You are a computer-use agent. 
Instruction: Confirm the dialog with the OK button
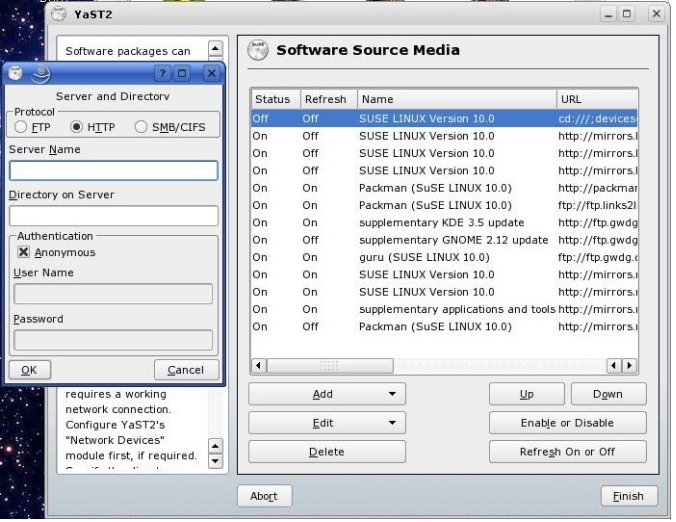pos(30,370)
